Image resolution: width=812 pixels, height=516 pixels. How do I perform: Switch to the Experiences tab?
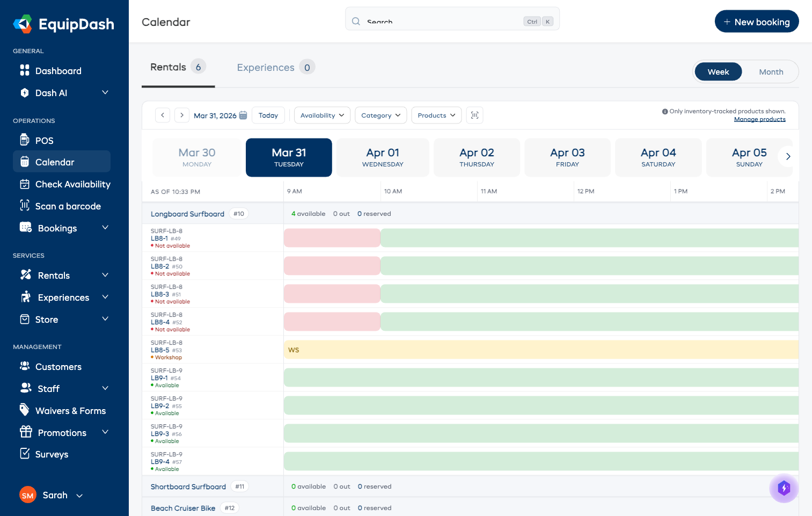[x=265, y=67]
